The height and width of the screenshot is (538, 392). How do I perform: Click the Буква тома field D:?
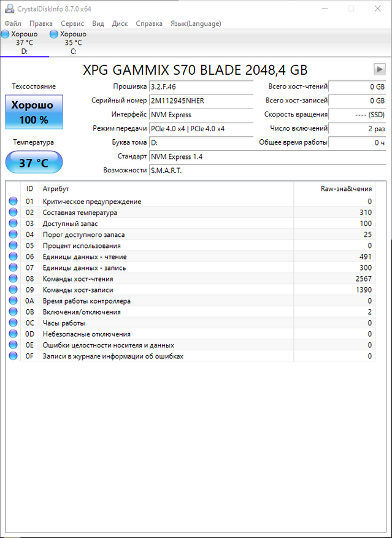tap(201, 142)
